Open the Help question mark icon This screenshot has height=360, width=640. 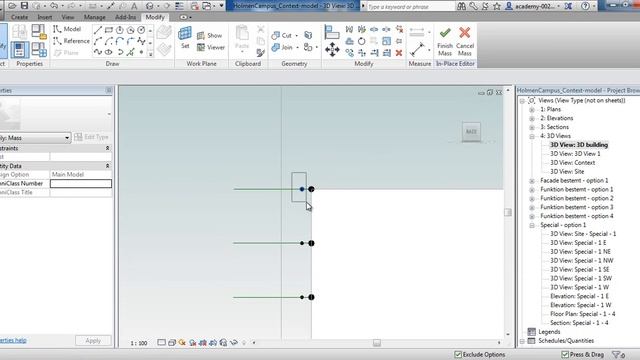pos(585,6)
